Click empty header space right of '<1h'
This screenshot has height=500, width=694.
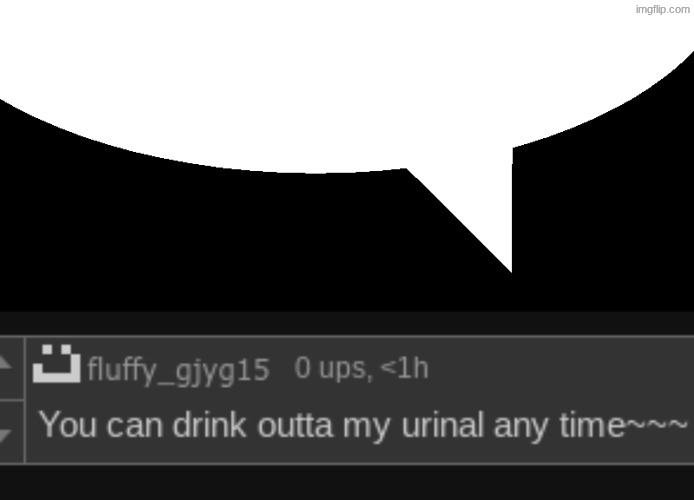click(x=562, y=368)
